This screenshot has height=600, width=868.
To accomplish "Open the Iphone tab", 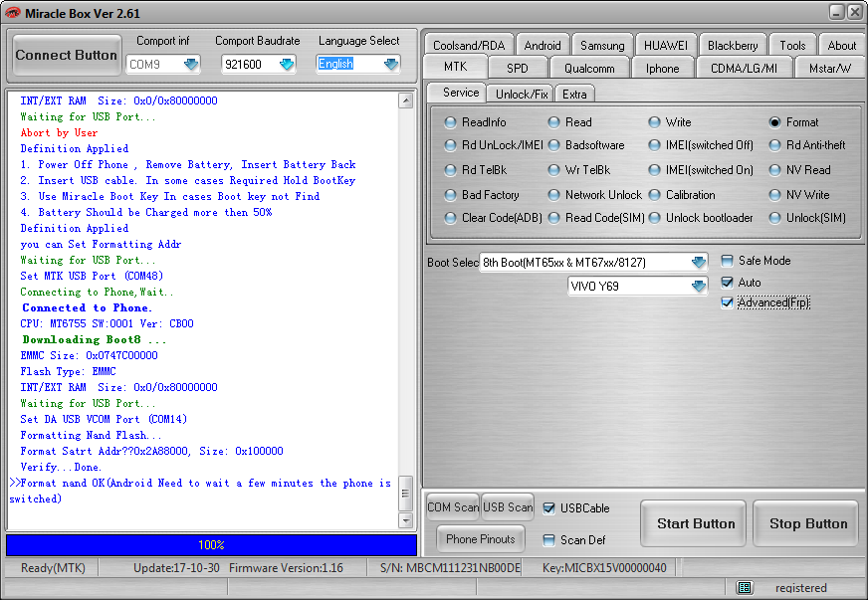I will (662, 68).
